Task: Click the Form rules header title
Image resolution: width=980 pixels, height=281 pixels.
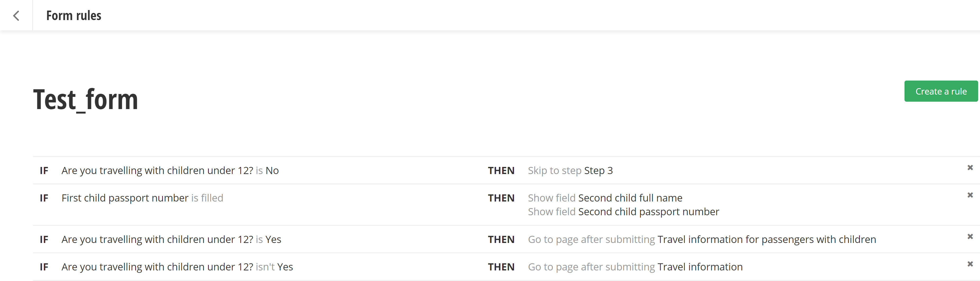Action: (x=74, y=16)
